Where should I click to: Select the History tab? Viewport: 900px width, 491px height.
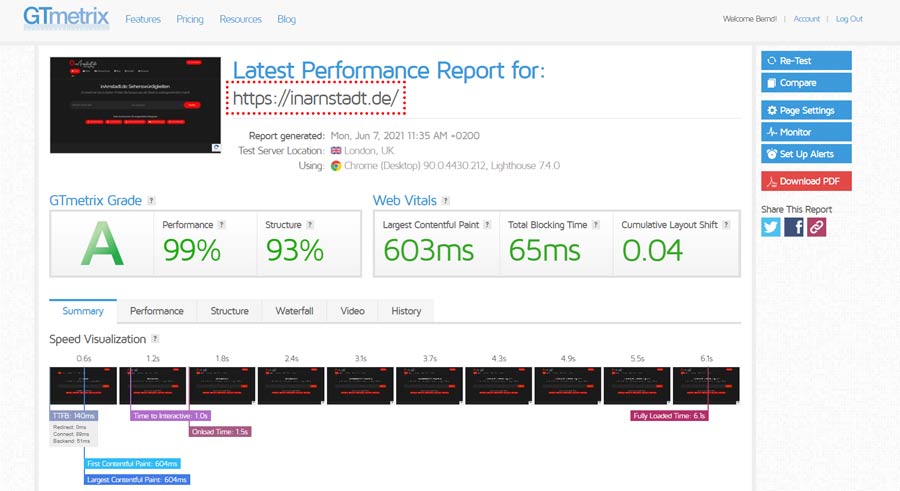tap(406, 311)
